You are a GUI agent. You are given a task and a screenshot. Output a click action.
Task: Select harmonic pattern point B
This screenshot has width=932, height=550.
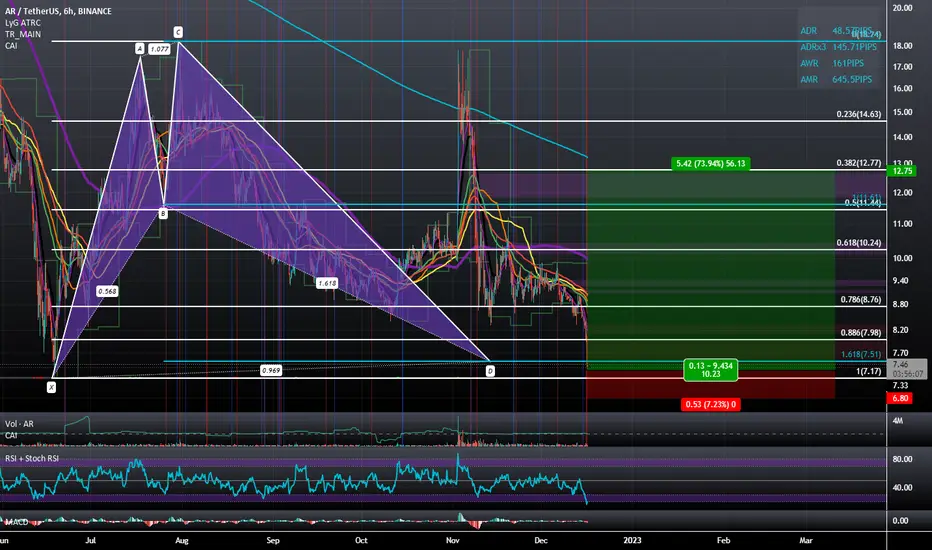click(x=163, y=213)
